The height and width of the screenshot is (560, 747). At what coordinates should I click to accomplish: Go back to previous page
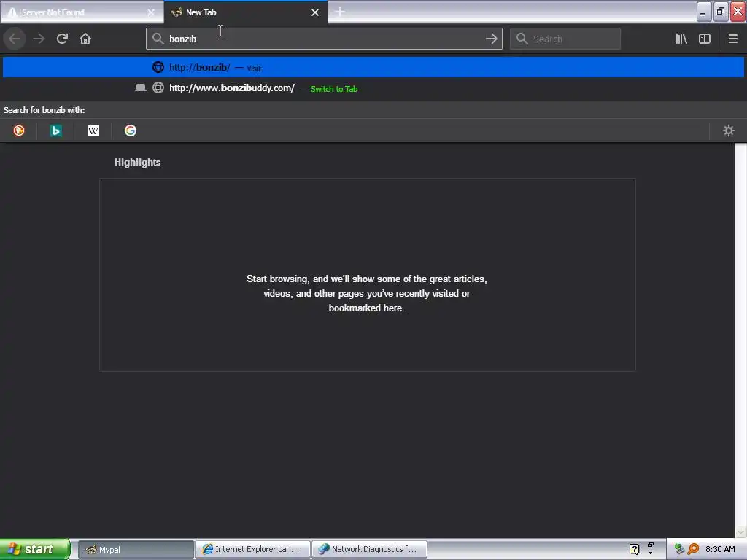(x=15, y=39)
